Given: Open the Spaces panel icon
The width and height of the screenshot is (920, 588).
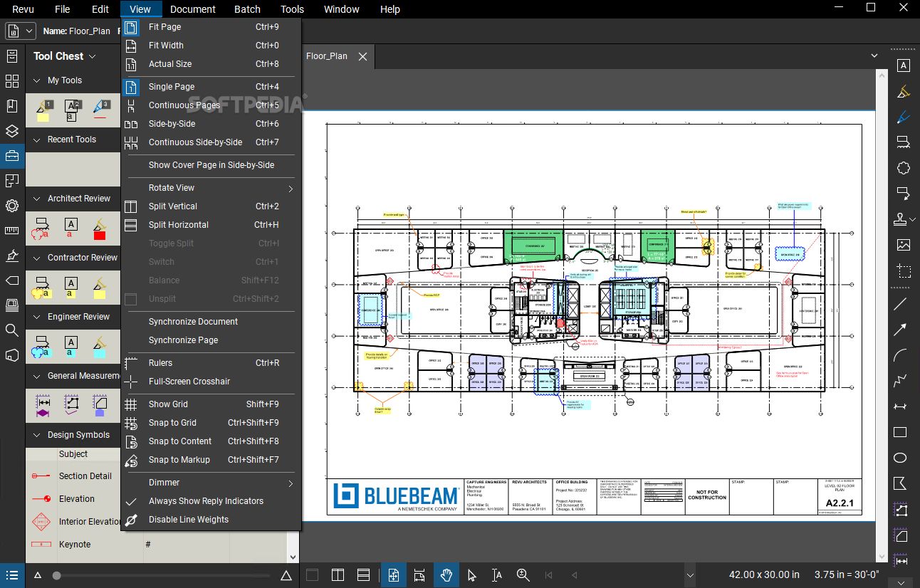Looking at the screenshot, I should (11, 181).
